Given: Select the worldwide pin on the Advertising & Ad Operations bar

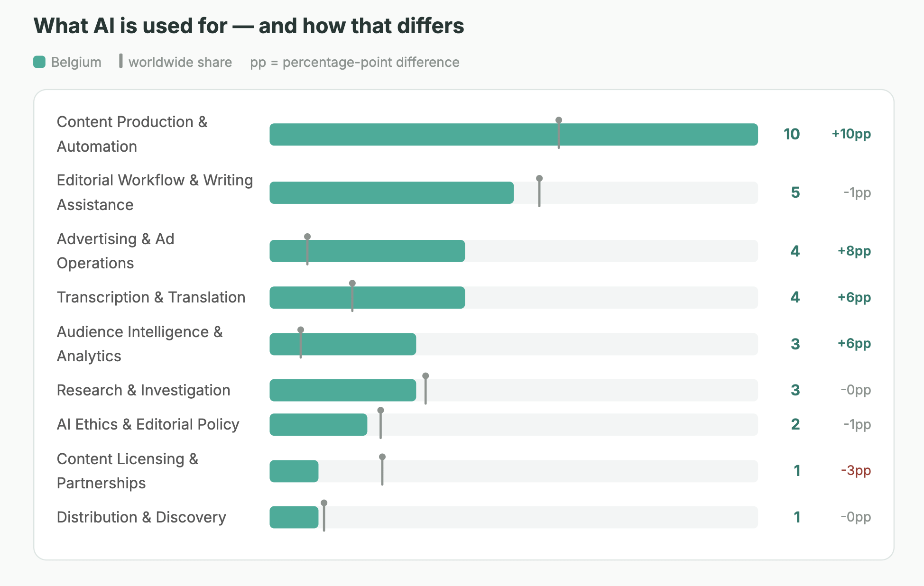Looking at the screenshot, I should [x=307, y=250].
